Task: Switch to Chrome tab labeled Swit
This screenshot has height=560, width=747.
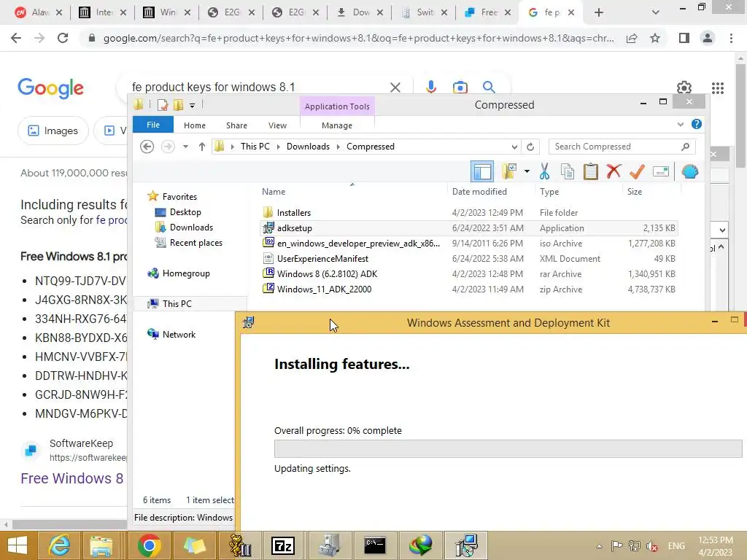Action: click(x=425, y=12)
